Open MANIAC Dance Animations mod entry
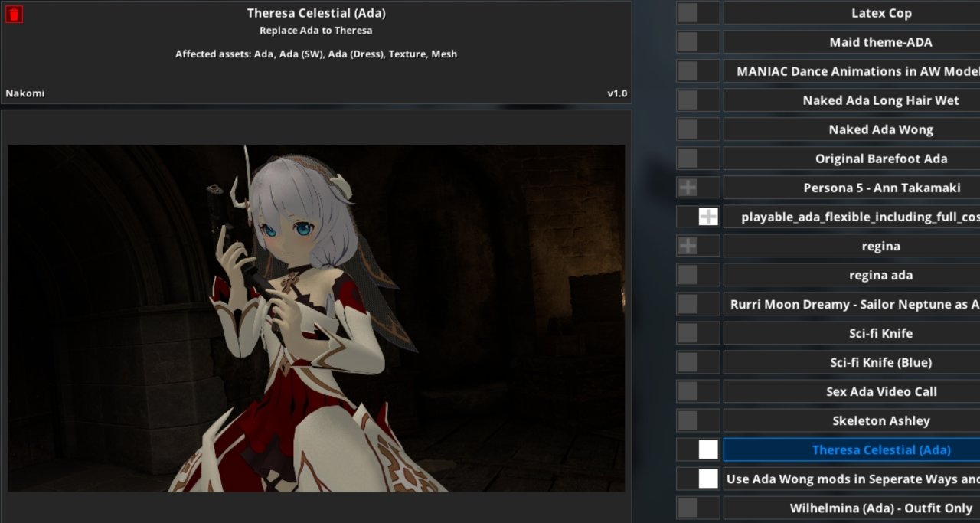This screenshot has height=523, width=980. (x=851, y=71)
